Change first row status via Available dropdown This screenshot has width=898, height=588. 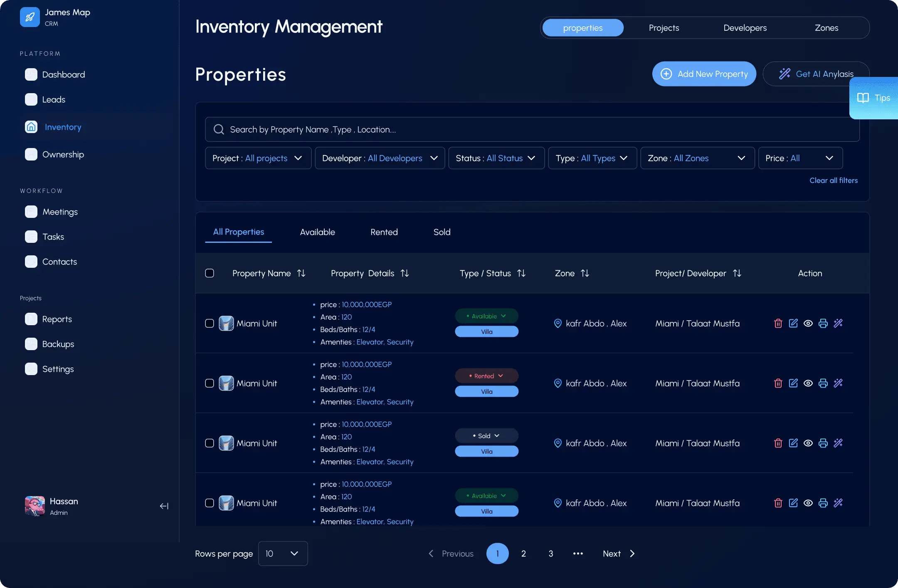tap(486, 316)
